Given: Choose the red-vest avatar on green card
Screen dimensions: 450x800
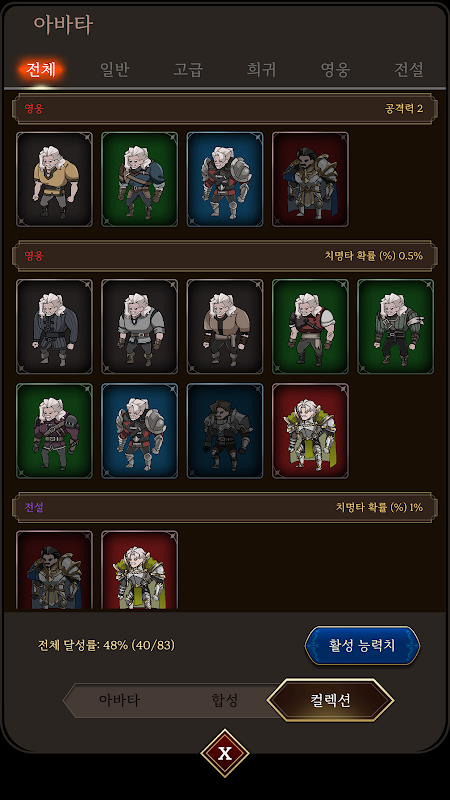Looking at the screenshot, I should pos(310,327).
